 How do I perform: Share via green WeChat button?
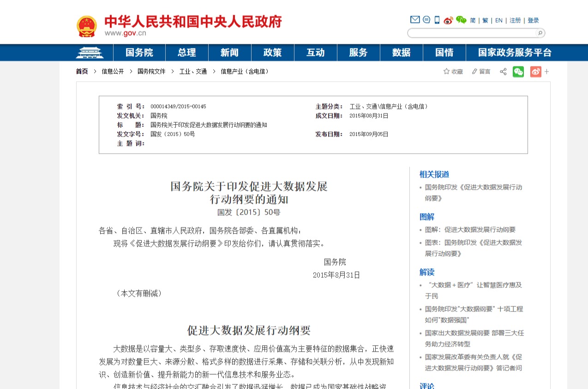pyautogui.click(x=518, y=72)
